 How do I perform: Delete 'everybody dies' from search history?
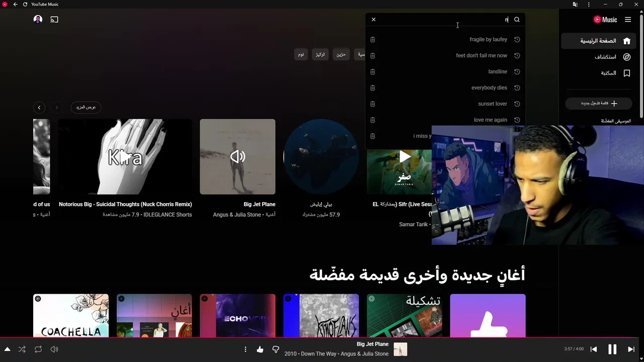pos(373,88)
